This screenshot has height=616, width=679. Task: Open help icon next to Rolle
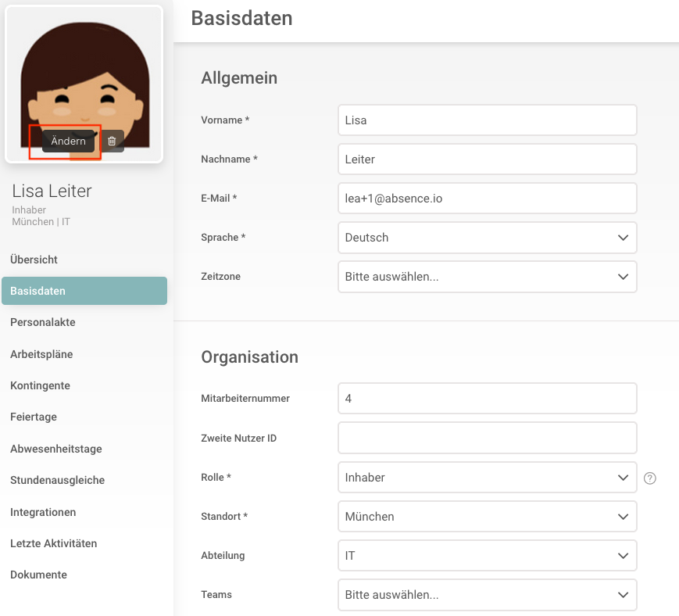[x=649, y=478]
